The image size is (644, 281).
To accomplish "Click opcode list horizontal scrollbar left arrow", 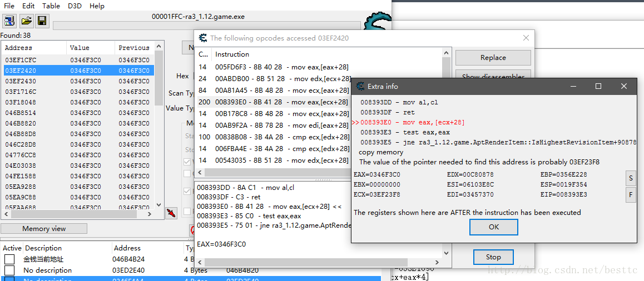I will point(199,173).
